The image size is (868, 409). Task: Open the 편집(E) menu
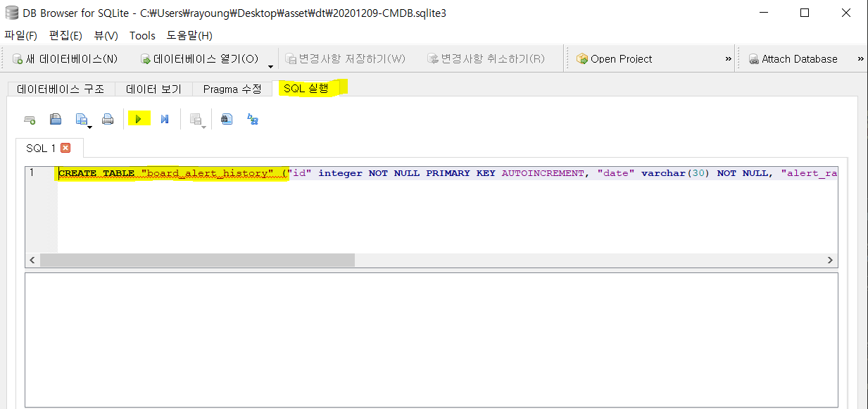(65, 35)
